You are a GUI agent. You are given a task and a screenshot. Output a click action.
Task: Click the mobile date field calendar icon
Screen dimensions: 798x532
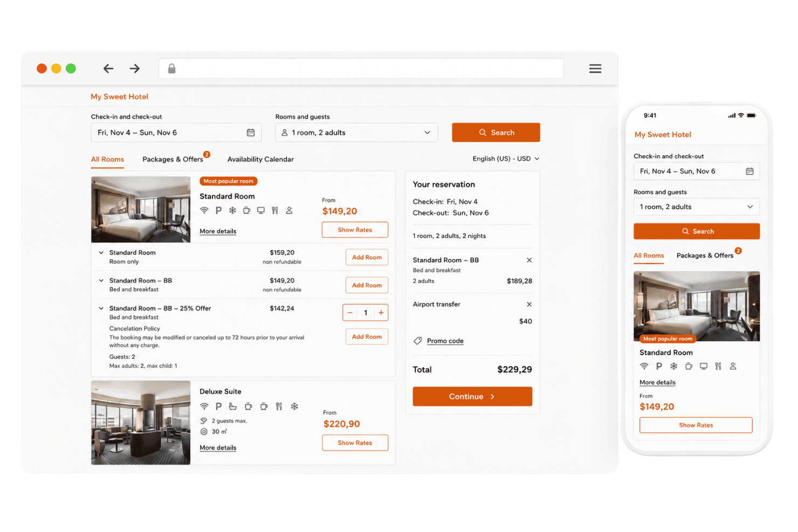[749, 171]
